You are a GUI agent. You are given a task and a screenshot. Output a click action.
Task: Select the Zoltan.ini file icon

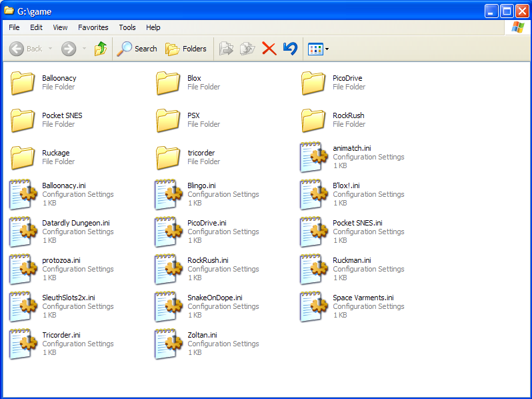click(x=168, y=344)
